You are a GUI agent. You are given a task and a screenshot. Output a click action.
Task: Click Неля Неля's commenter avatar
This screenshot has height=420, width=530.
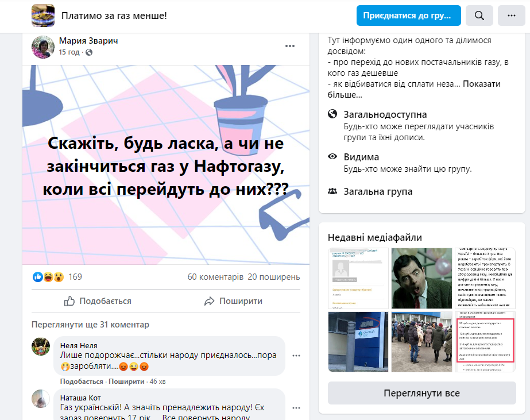(41, 346)
